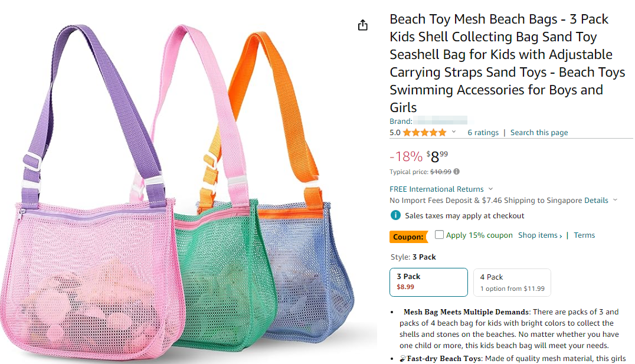Click the Search this page link
Viewport: 635px width, 364px height.
pyautogui.click(x=539, y=133)
